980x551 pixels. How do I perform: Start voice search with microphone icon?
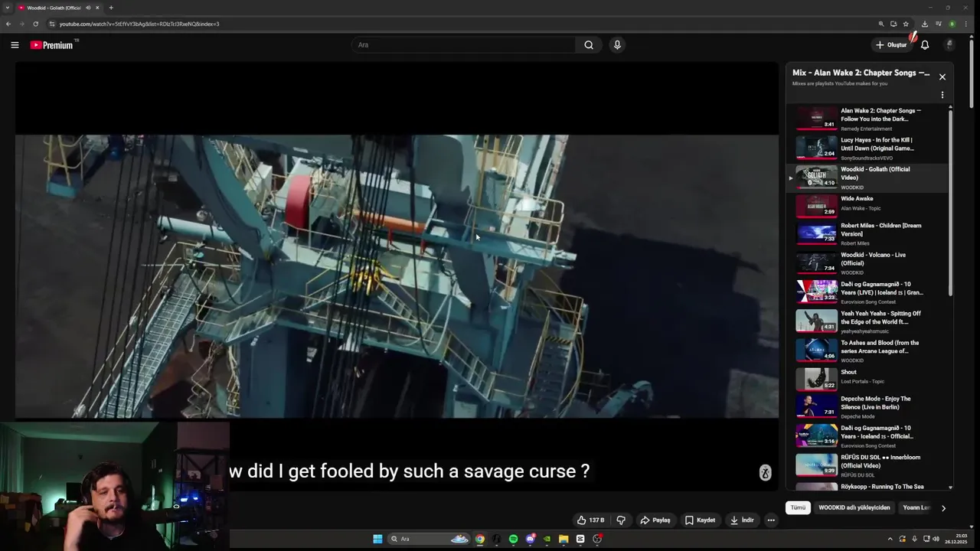[617, 45]
